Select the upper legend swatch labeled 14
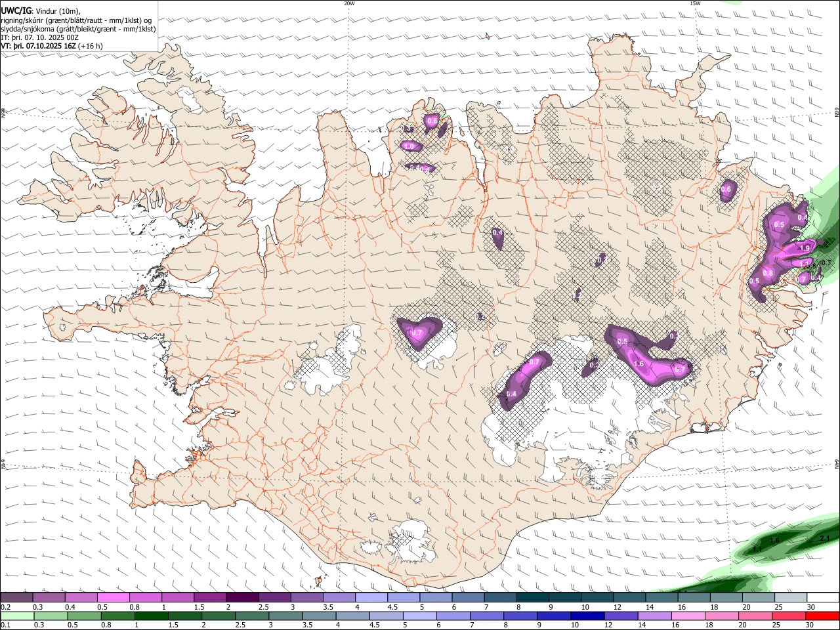Image resolution: width=840 pixels, height=630 pixels. [661, 597]
